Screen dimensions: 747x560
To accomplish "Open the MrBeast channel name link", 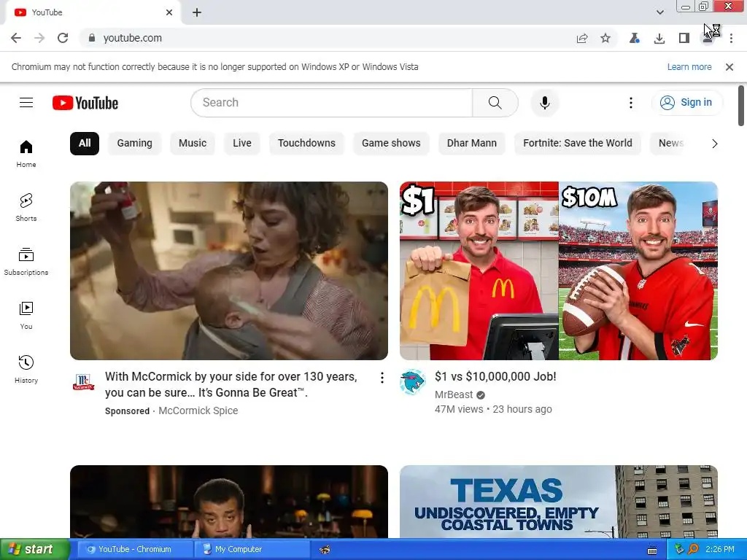I will click(454, 394).
